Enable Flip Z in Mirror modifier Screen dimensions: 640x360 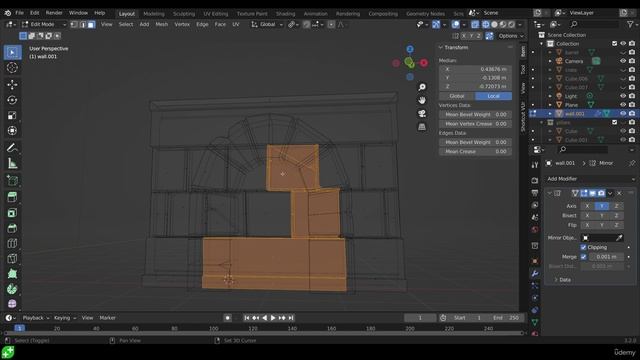[616, 225]
